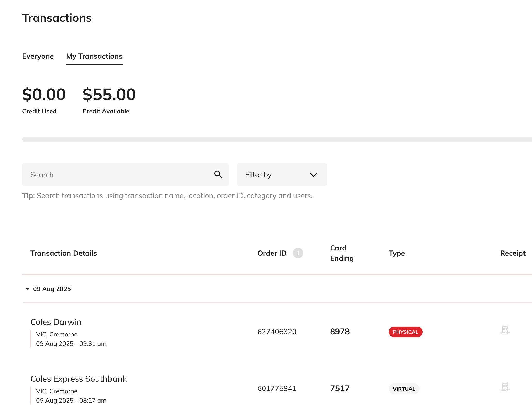Viewport: 532px width, 408px height.
Task: Click the Credit Available amount
Action: point(109,95)
